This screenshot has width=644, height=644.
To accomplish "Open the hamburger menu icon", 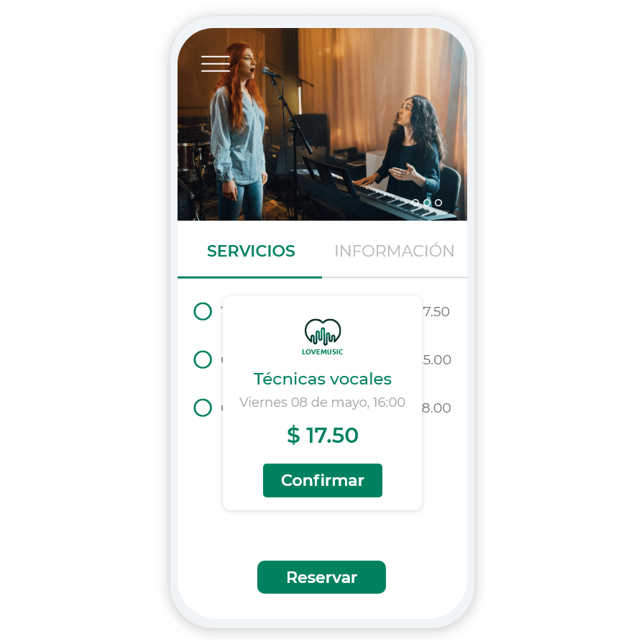I will tap(215, 64).
